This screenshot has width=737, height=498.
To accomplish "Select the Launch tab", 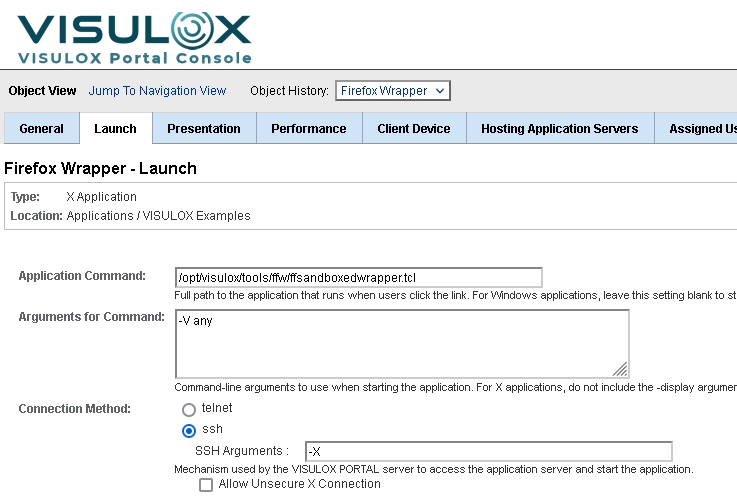I will [115, 129].
